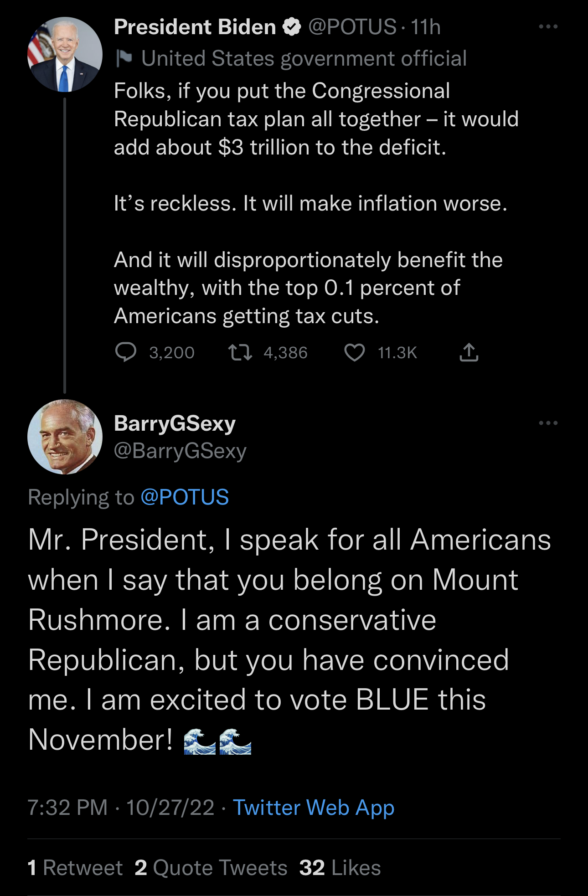Tap the blue @POTUS mention link
This screenshot has height=896, width=588.
click(x=185, y=497)
